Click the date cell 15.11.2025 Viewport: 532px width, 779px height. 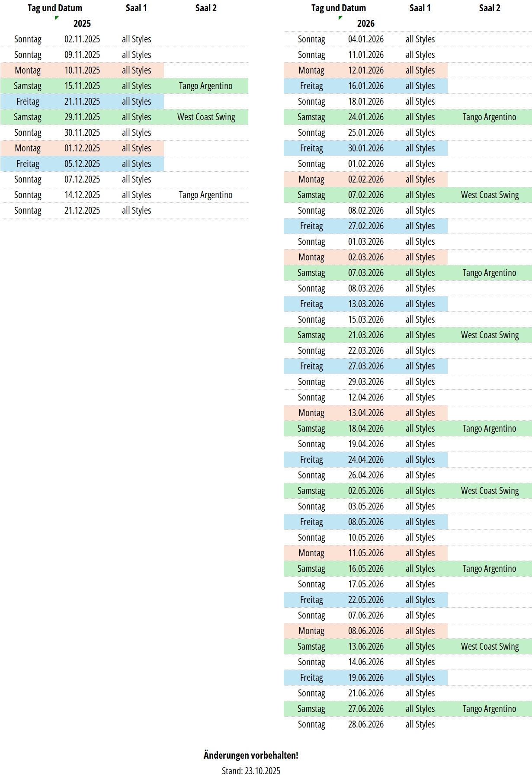click(x=82, y=86)
